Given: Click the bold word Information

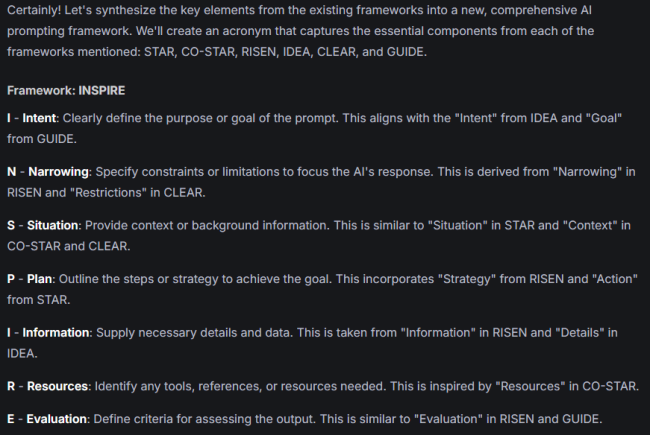Looking at the screenshot, I should 56,333.
